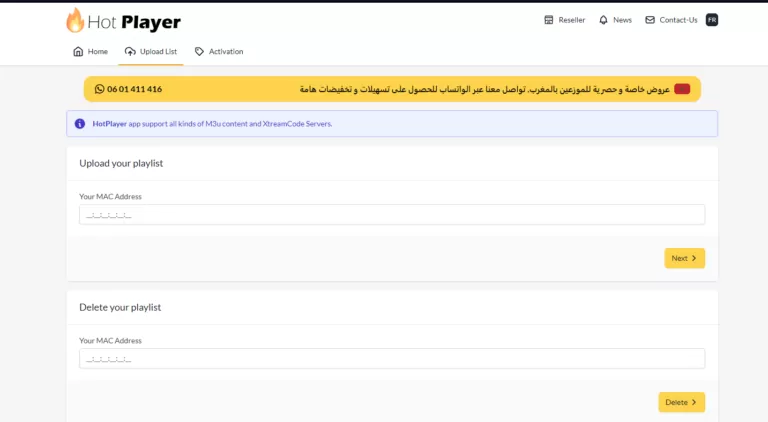Click the chevron arrow on Next button
The width and height of the screenshot is (768, 422).
point(694,258)
